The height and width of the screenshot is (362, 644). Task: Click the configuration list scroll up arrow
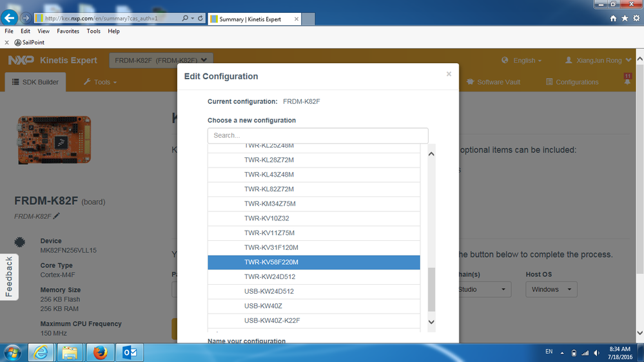click(431, 154)
